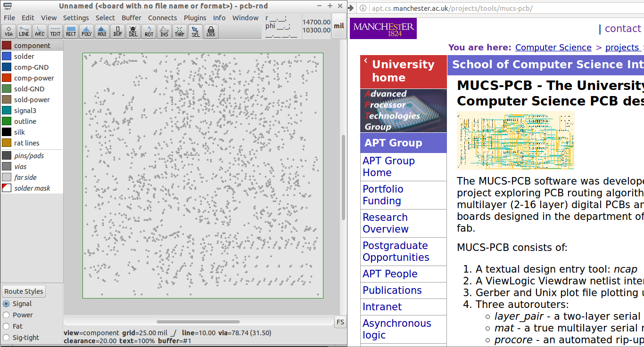
Task: Select the INS insert point tool
Action: pyautogui.click(x=164, y=32)
